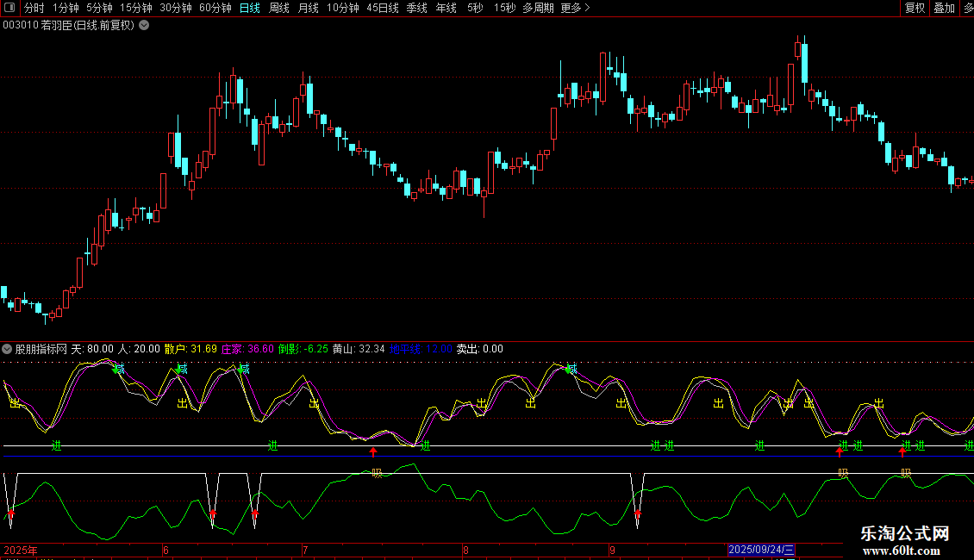Click the red up-arrow near July indicator low

pyautogui.click(x=372, y=452)
